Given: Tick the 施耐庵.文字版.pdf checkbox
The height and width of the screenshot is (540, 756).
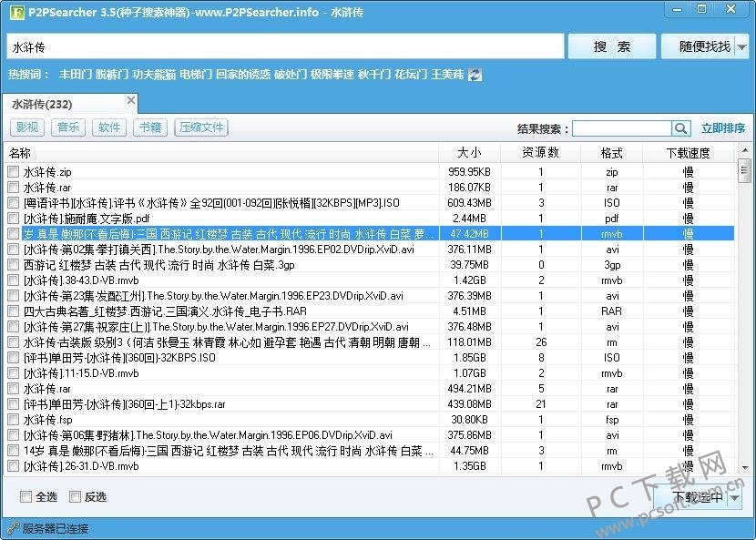Looking at the screenshot, I should 14,218.
